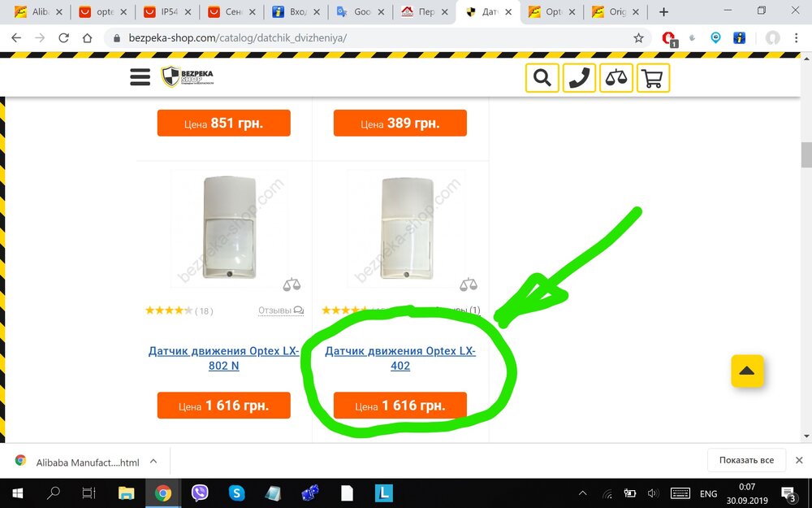Screen dimensions: 812x508
Task: Click "Показать все" downloads button
Action: coord(746,460)
